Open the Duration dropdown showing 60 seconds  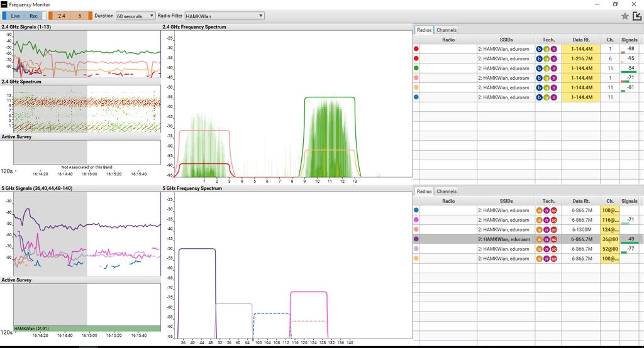[x=136, y=16]
